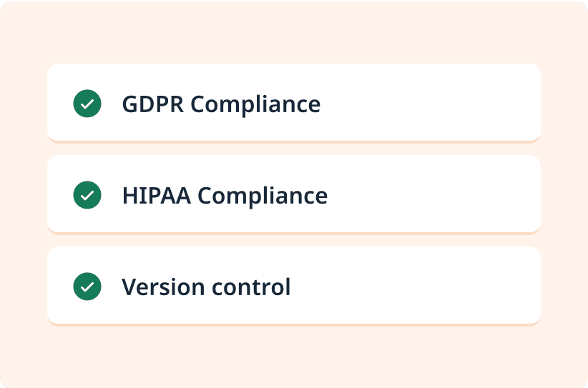Click the green checkmark beside GDPR Compliance
588x388 pixels.
coord(87,104)
